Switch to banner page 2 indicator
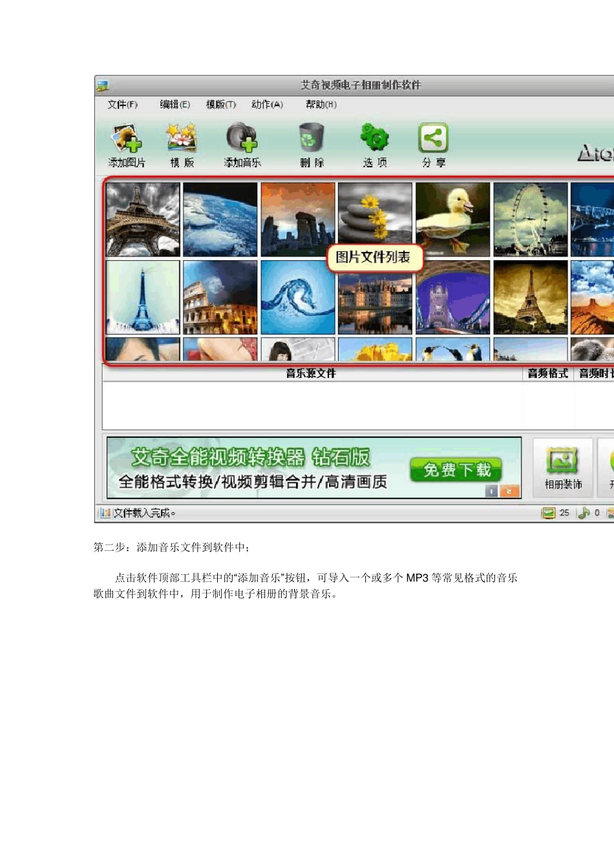This screenshot has height=868, width=614. click(x=511, y=491)
